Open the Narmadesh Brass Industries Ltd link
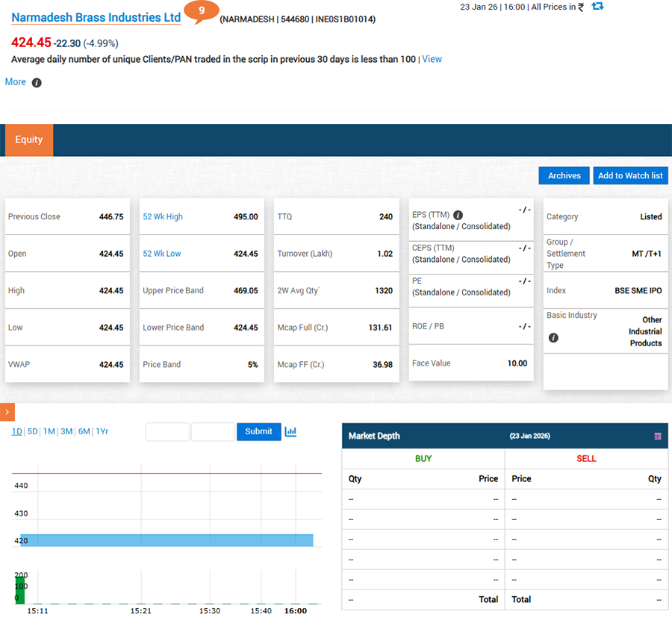Screen dimensions: 672x629 pyautogui.click(x=96, y=17)
